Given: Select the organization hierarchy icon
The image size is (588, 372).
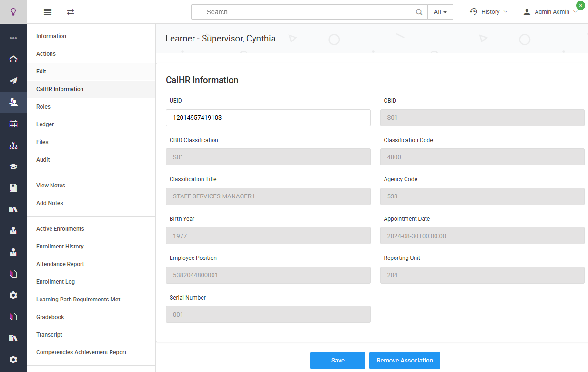Looking at the screenshot, I should tap(13, 145).
